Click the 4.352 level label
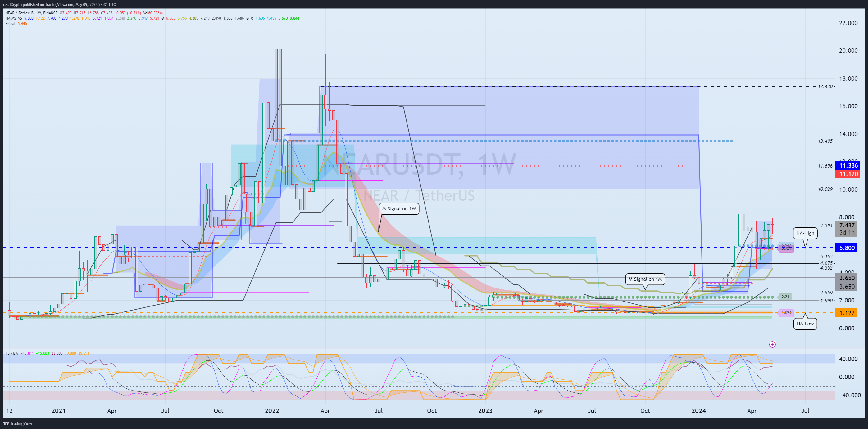Viewport: 868px width, 429px height. (826, 268)
